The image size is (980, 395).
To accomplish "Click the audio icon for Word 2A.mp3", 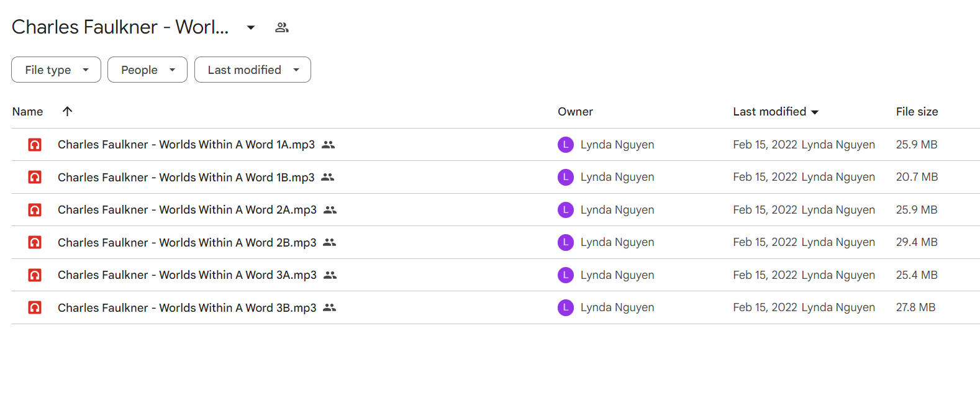I will coord(35,210).
